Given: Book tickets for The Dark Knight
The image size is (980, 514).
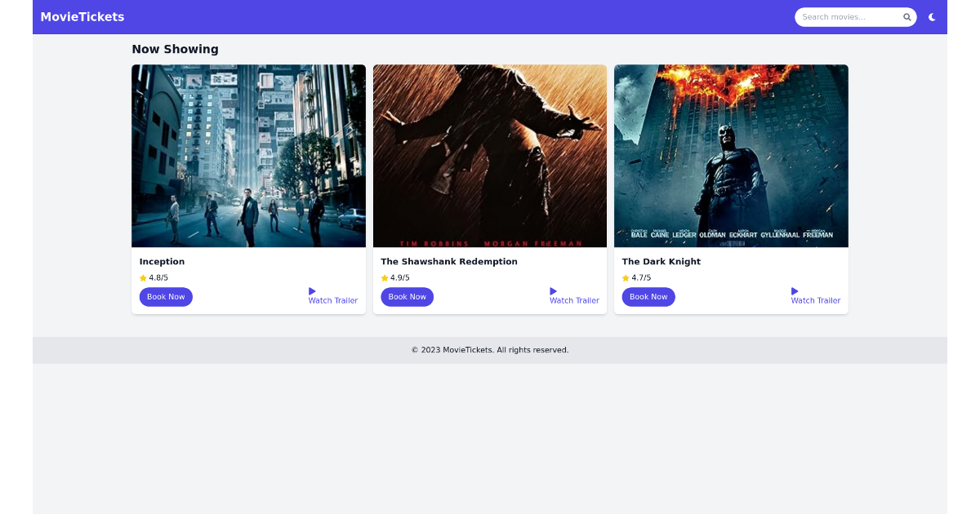Looking at the screenshot, I should 648,296.
